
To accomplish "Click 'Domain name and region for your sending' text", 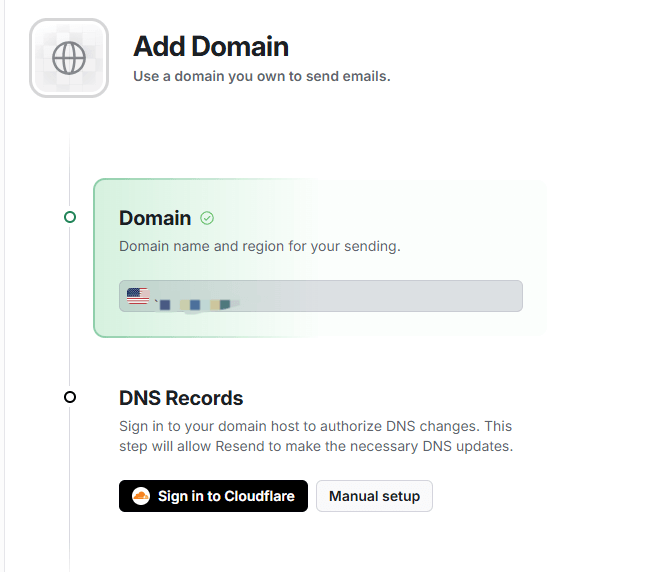I will pyautogui.click(x=259, y=246).
